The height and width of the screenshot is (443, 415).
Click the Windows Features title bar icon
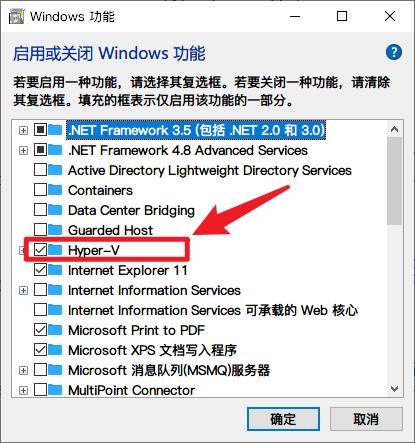point(16,17)
